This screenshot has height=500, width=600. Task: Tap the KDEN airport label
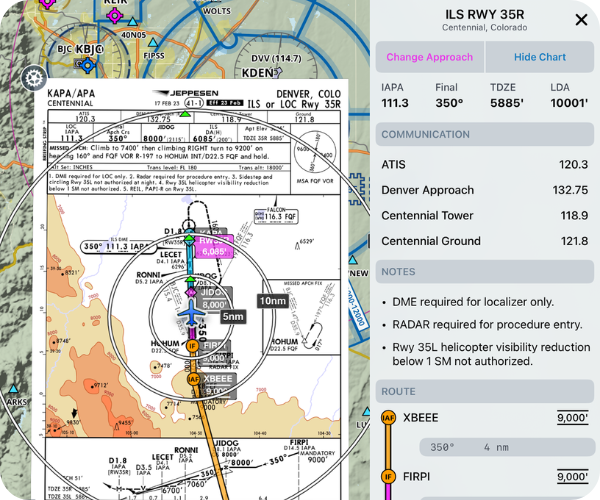click(258, 73)
